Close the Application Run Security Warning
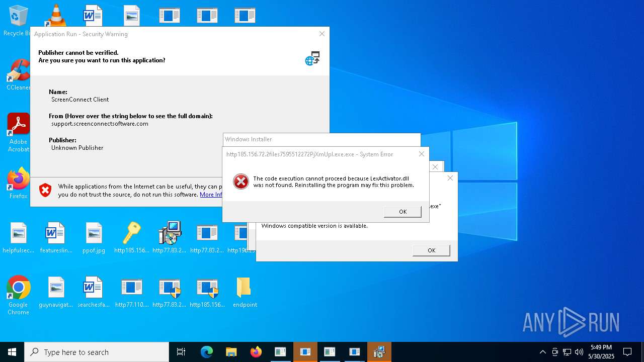The height and width of the screenshot is (362, 644). pos(322,34)
